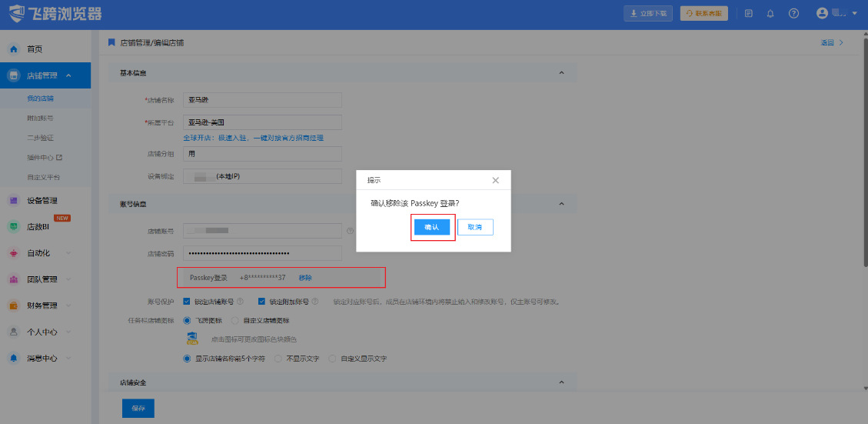Collapse the 账号信息 section
Viewport: 868px width, 424px height.
point(561,203)
